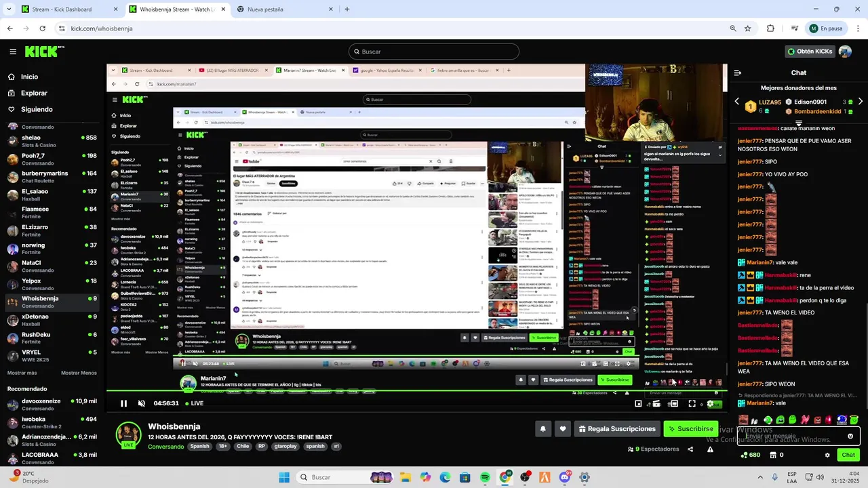The height and width of the screenshot is (488, 868).
Task: Click the Regala Suscripciones button
Action: pos(616,428)
